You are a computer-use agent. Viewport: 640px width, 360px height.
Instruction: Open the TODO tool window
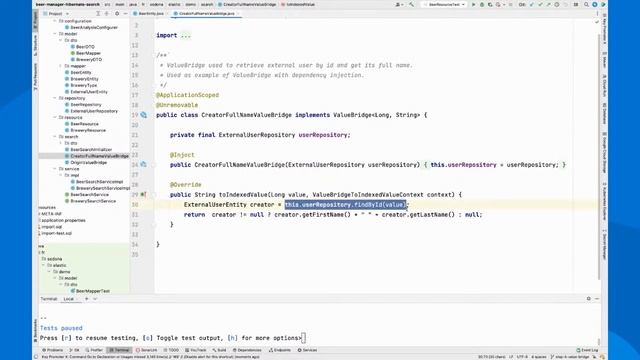pos(171,350)
